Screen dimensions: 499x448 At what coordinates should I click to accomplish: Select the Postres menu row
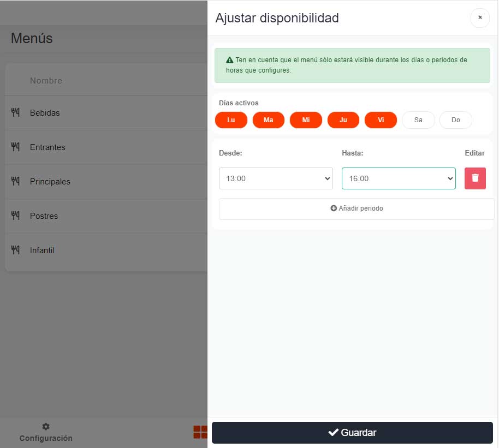106,216
